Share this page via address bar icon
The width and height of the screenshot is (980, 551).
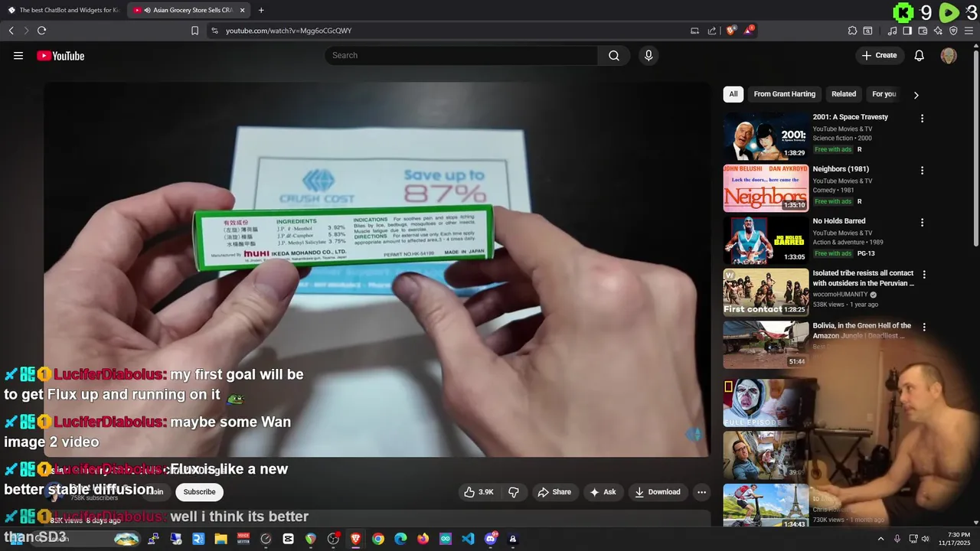(712, 31)
